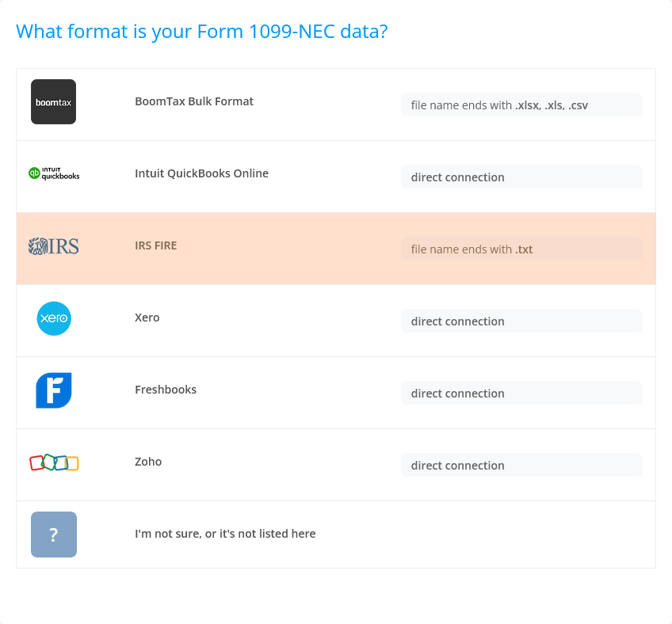Screen dimensions: 672x624
Task: Select the IRS FIRE format
Action: click(155, 245)
